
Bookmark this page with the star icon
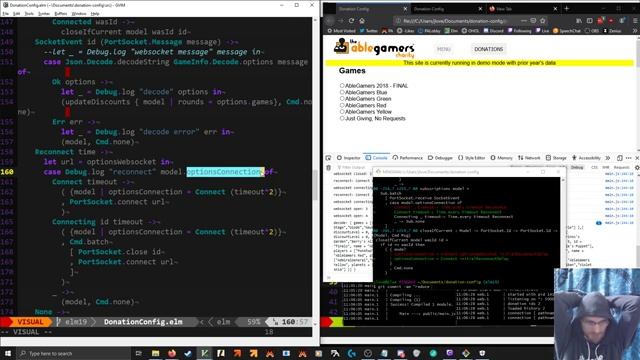pos(542,20)
